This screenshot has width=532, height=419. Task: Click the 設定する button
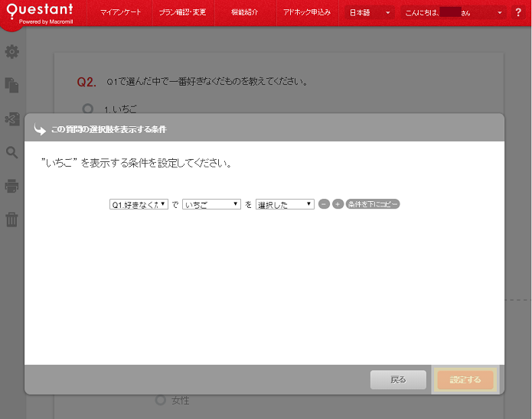pos(465,379)
